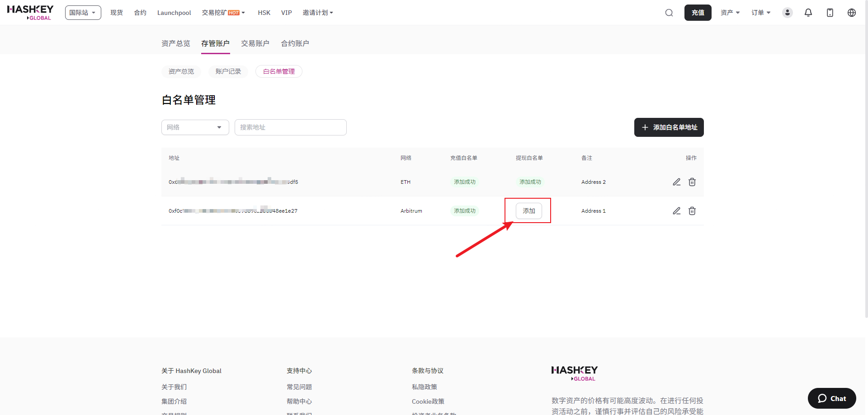Click the ETH address ending df5
The height and width of the screenshot is (415, 868).
point(233,182)
